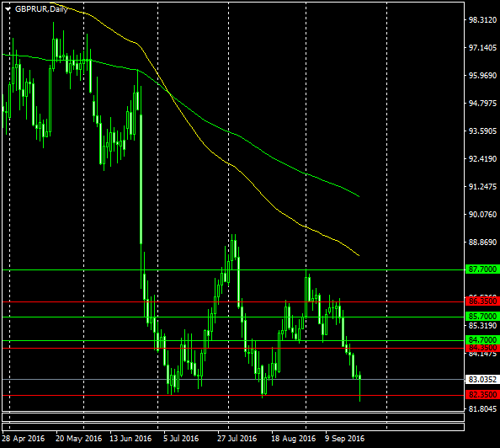This screenshot has width=500, height=448.
Task: Click the 18 Aug 2016 date label
Action: (x=293, y=439)
